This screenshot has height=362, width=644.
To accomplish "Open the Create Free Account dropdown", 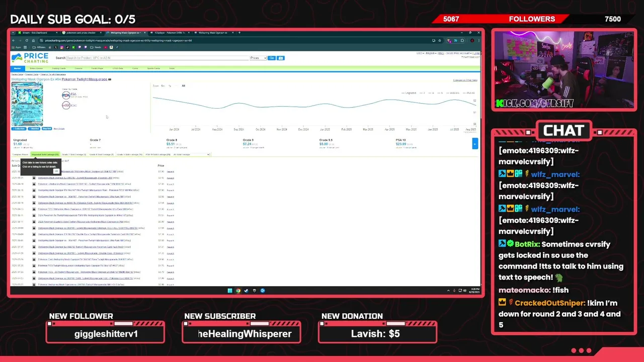I will (459, 53).
